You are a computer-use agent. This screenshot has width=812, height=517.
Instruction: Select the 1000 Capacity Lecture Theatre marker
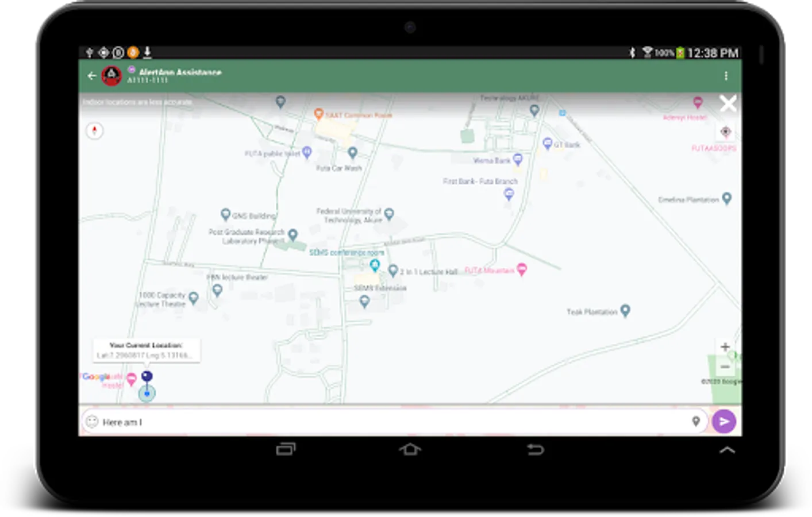click(x=194, y=298)
